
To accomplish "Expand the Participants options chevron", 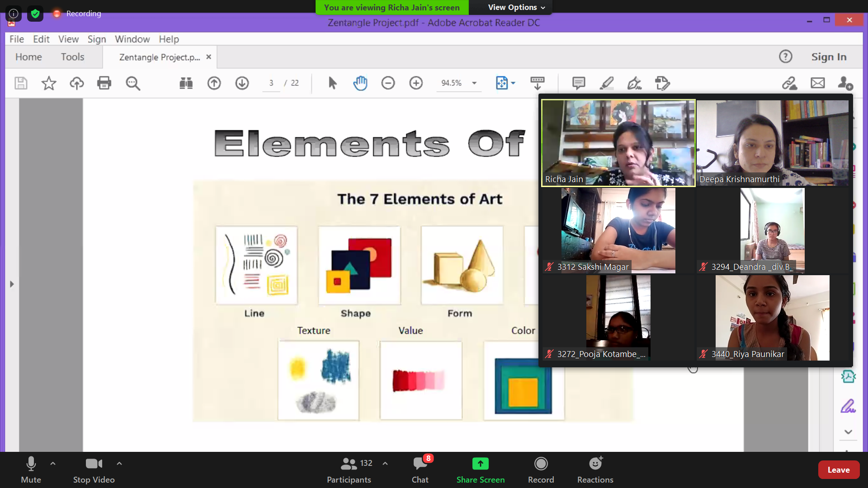I will click(385, 464).
